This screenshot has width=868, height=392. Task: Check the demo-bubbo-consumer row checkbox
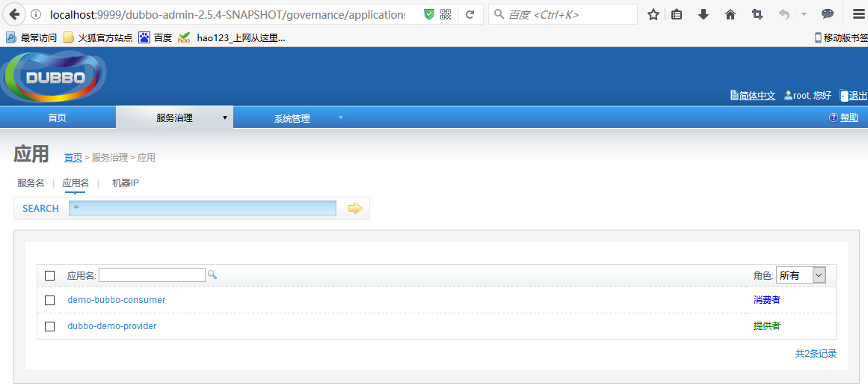point(50,300)
